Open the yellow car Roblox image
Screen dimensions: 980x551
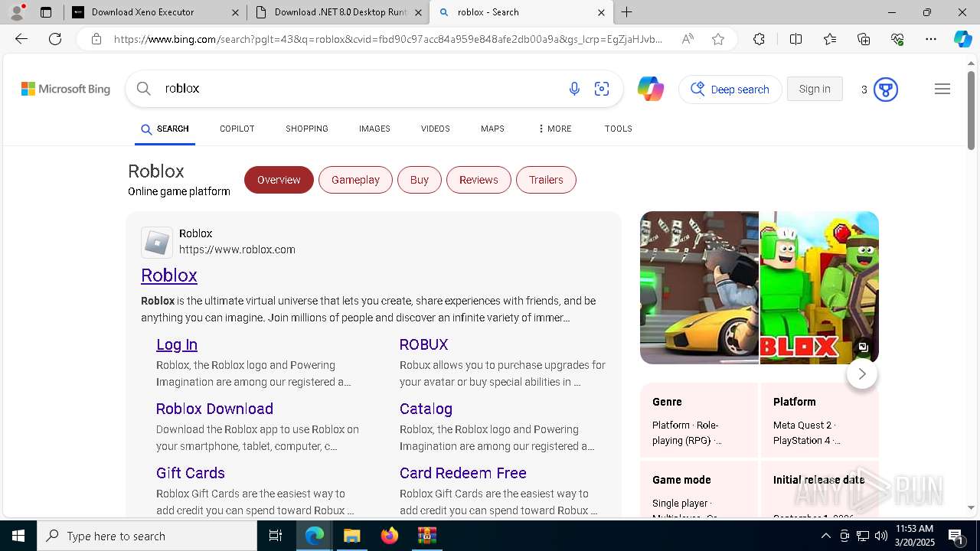point(699,288)
